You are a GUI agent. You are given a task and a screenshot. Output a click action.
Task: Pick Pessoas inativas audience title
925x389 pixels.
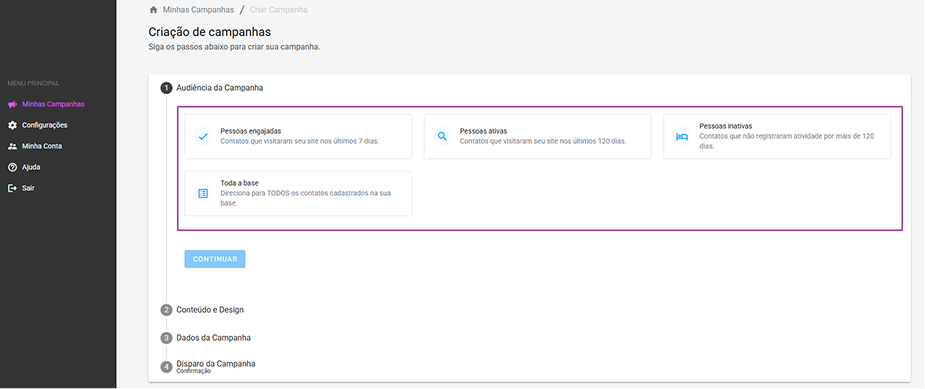[x=726, y=126]
